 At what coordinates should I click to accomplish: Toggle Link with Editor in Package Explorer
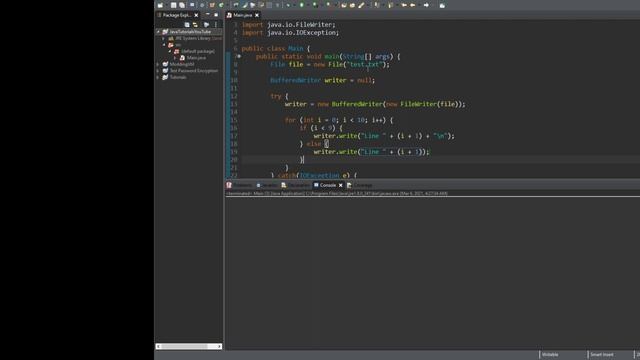[x=196, y=24]
